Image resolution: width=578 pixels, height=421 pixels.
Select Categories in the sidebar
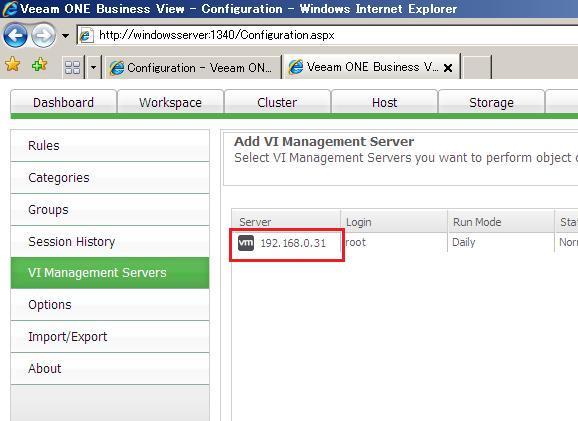pos(110,178)
